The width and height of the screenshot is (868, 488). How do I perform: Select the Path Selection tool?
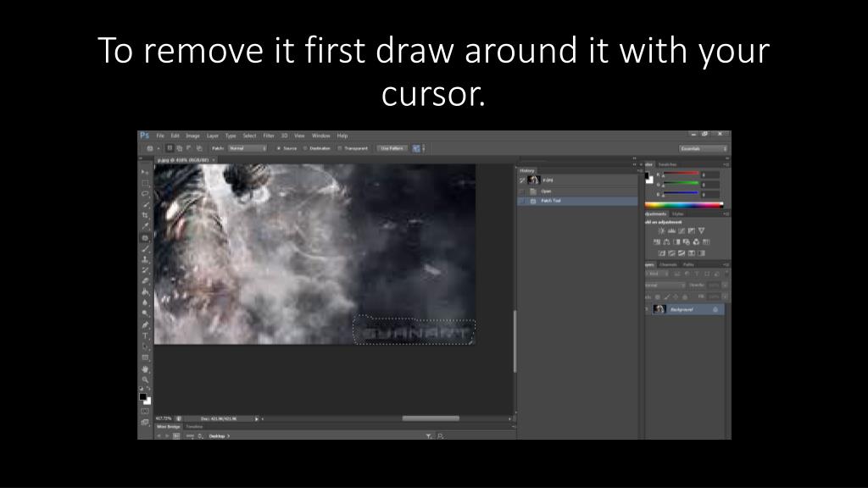point(145,347)
